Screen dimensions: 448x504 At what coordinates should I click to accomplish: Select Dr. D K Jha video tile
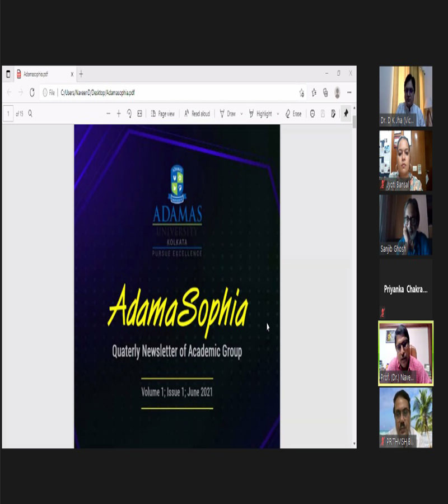[x=406, y=96]
